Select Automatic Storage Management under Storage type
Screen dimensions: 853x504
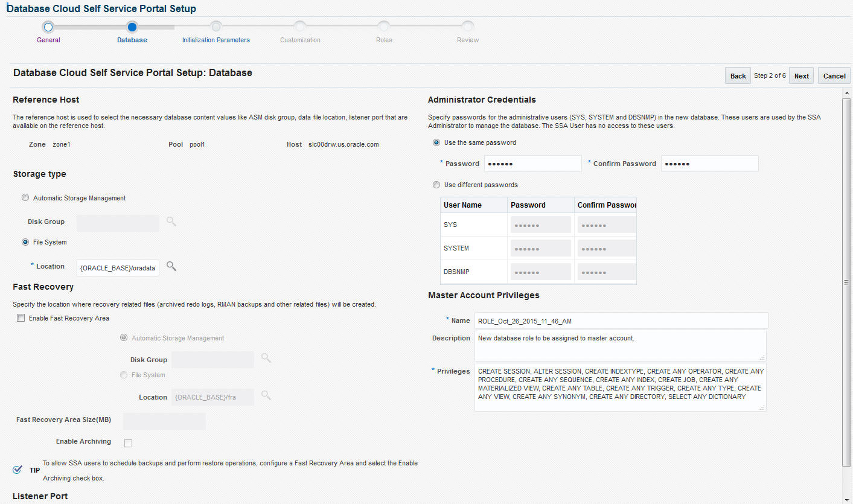click(x=25, y=198)
